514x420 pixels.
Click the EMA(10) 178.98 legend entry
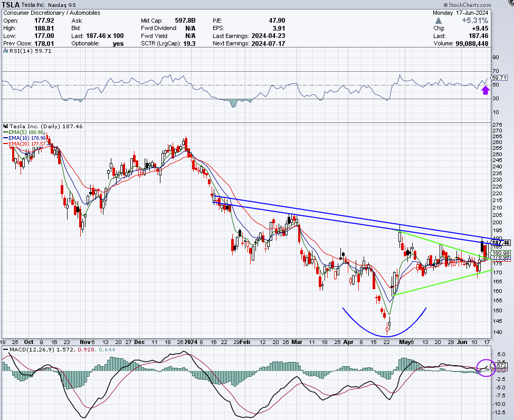(x=25, y=138)
